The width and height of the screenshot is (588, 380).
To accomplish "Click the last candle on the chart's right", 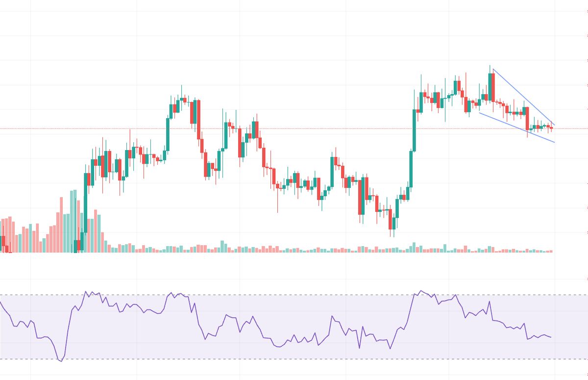I will tap(551, 127).
